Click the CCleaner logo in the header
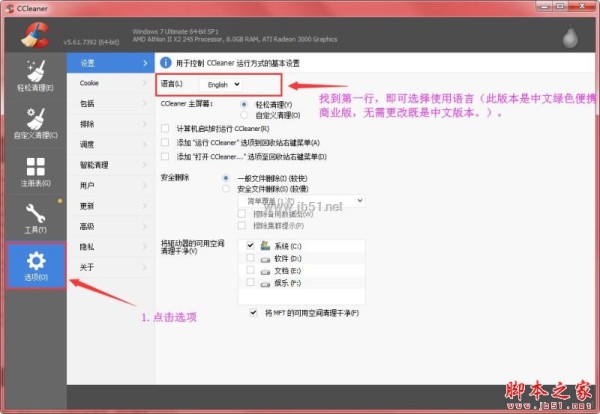 32,31
